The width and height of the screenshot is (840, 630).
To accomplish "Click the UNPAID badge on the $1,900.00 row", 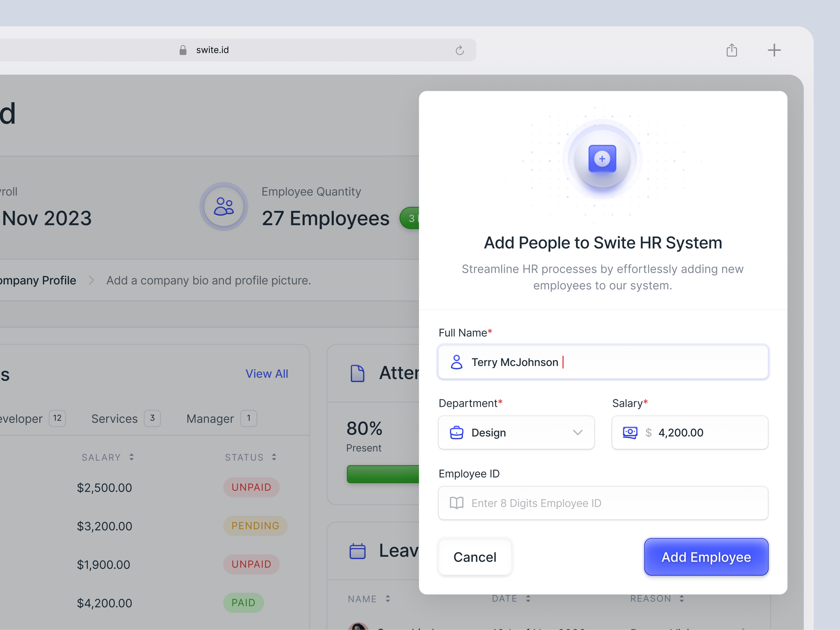I will click(251, 564).
